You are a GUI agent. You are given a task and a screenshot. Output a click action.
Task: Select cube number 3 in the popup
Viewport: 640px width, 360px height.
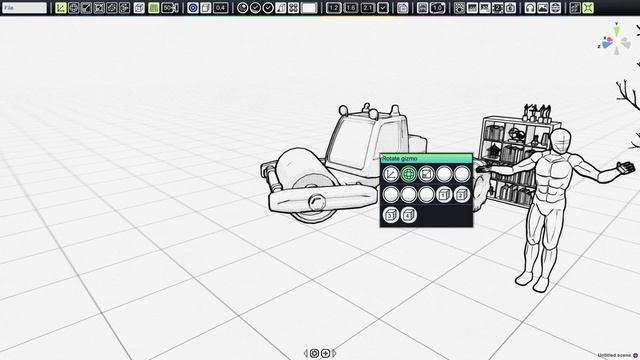click(x=391, y=215)
